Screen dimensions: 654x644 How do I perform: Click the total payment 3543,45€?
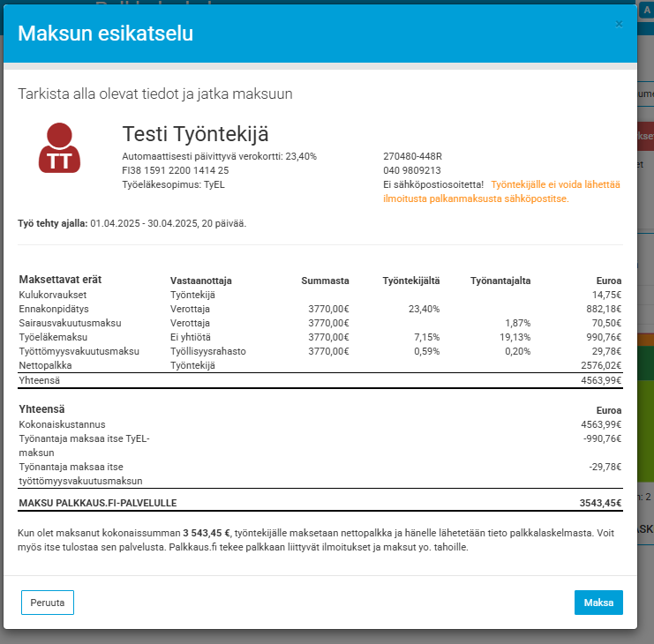[x=600, y=503]
